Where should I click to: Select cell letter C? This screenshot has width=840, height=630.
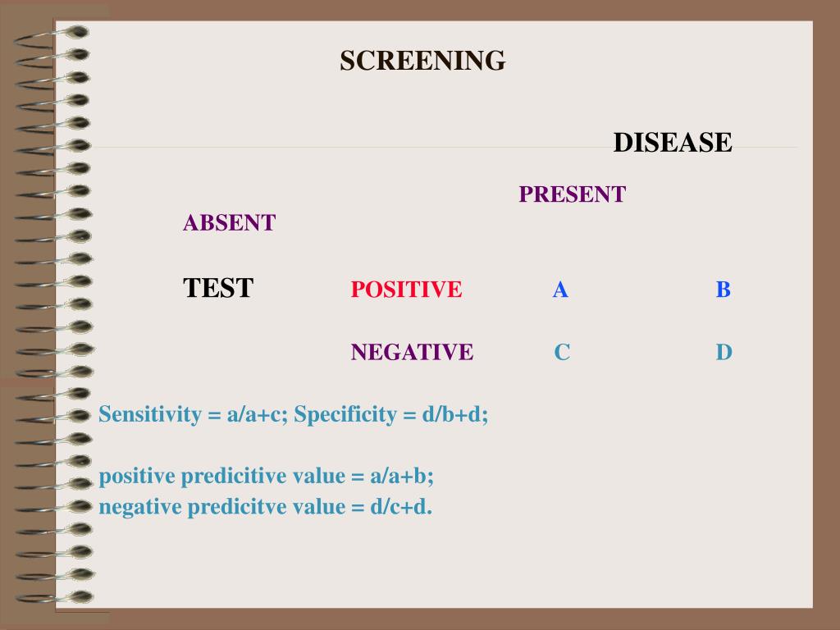pos(562,352)
